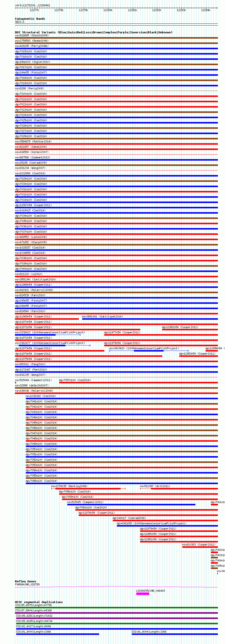The width and height of the screenshot is (225, 644).
Task: Open nsv831234 (Wong2007) variant
Action: pos(30,168)
